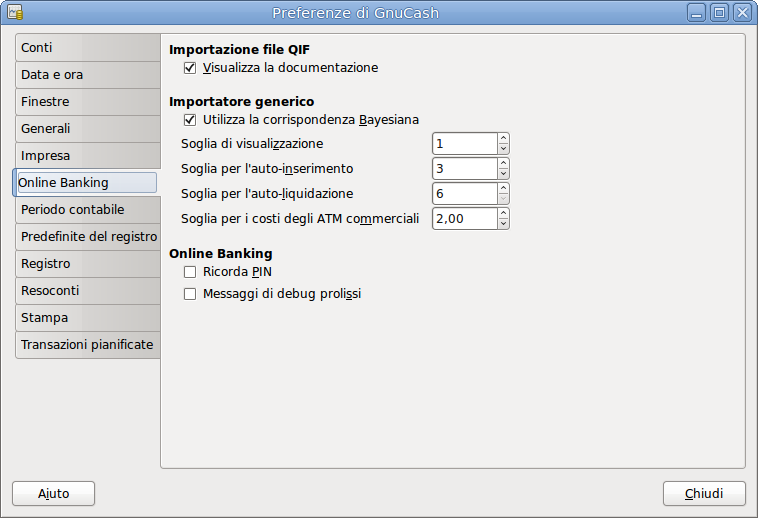This screenshot has height=518, width=758.
Task: Disable Utilizza la corrispondenza Bayesiana
Action: coord(190,119)
